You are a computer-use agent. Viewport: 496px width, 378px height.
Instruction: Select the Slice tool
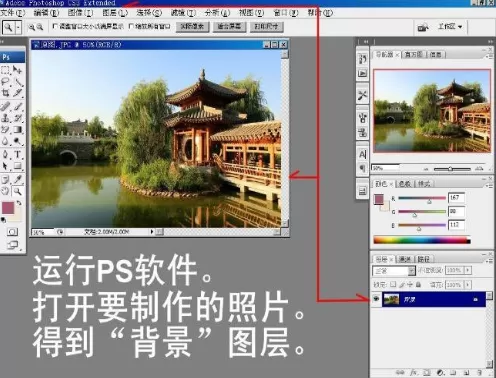click(x=18, y=93)
